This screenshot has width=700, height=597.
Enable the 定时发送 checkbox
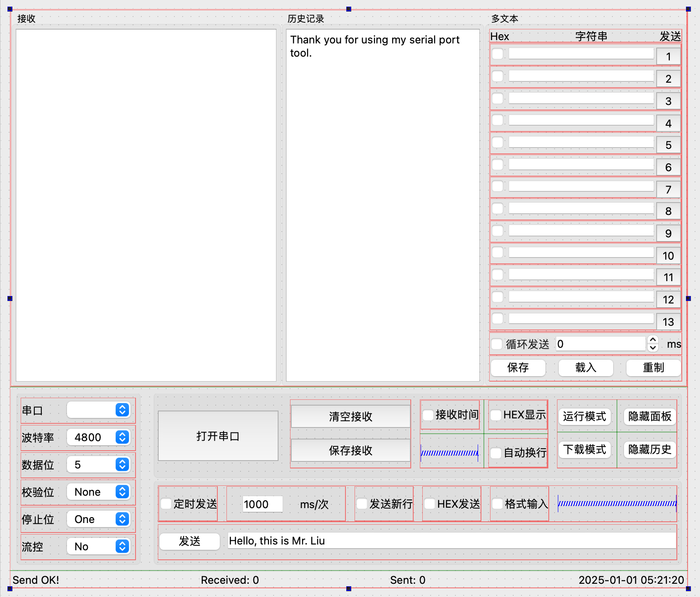click(x=166, y=504)
